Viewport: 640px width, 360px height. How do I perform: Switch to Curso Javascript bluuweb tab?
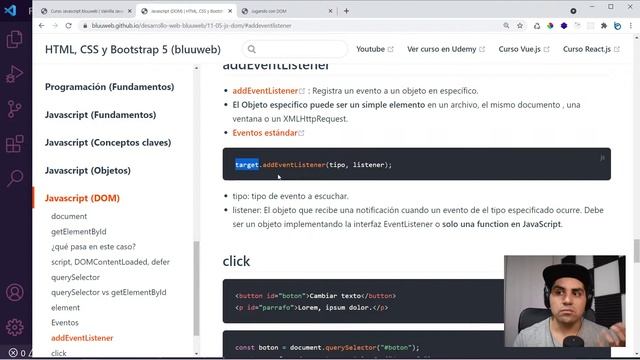click(87, 11)
